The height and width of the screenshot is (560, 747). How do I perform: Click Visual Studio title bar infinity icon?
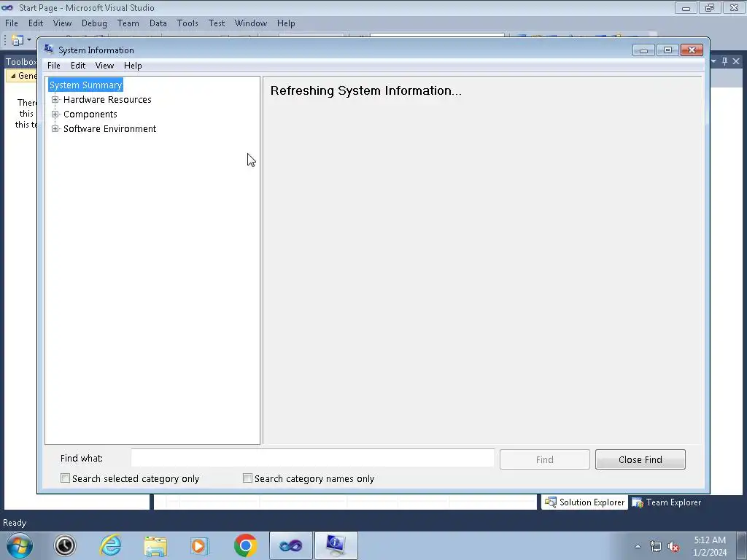pyautogui.click(x=7, y=7)
